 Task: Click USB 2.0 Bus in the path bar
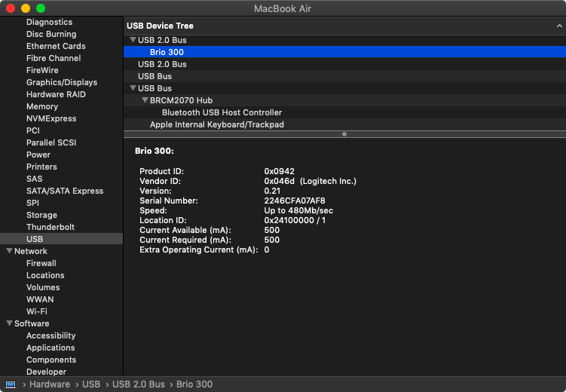pyautogui.click(x=139, y=384)
